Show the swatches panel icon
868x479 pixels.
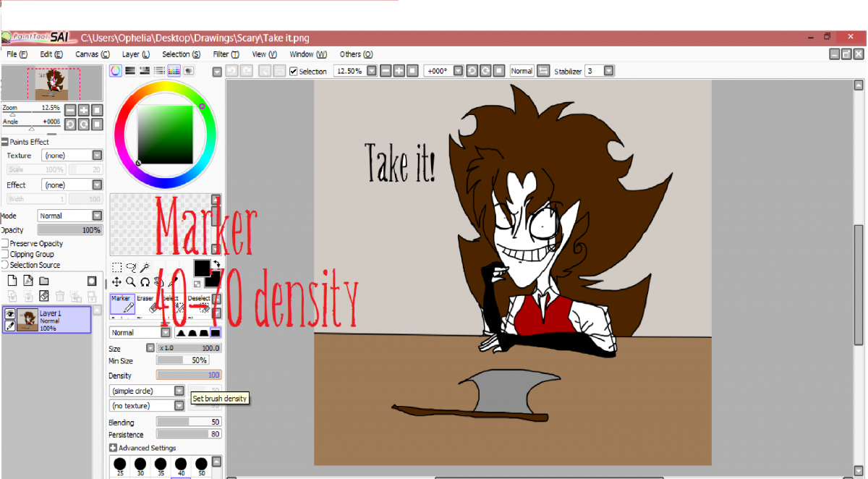coord(174,71)
